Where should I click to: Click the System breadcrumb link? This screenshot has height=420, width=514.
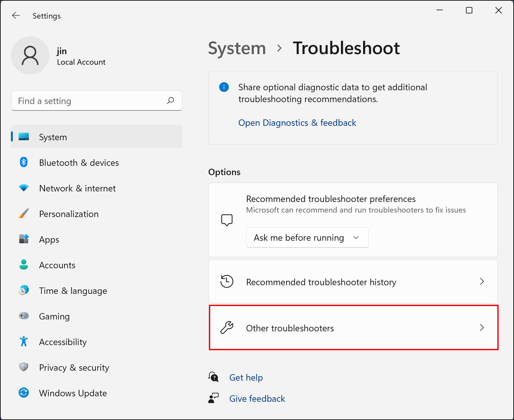tap(237, 48)
